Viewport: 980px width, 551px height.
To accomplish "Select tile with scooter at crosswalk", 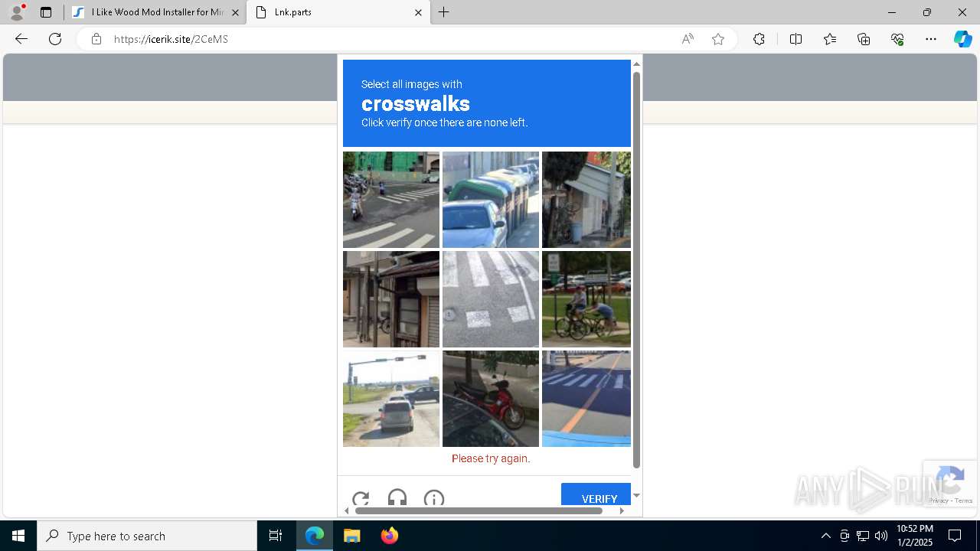I will [391, 200].
